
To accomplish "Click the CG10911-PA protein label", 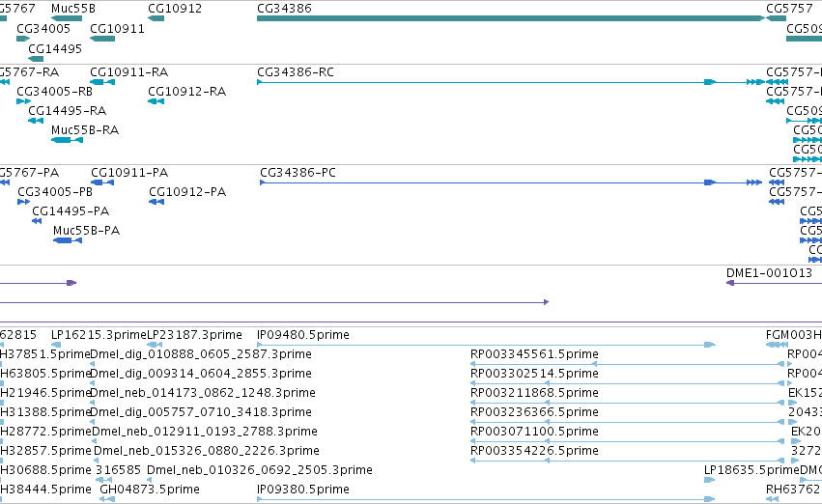I will [129, 173].
